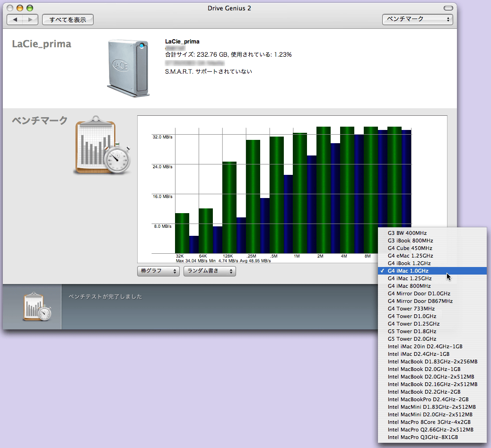Viewport: 491px width, 448px height.
Task: Click the 128K x-axis label
Action: [228, 256]
